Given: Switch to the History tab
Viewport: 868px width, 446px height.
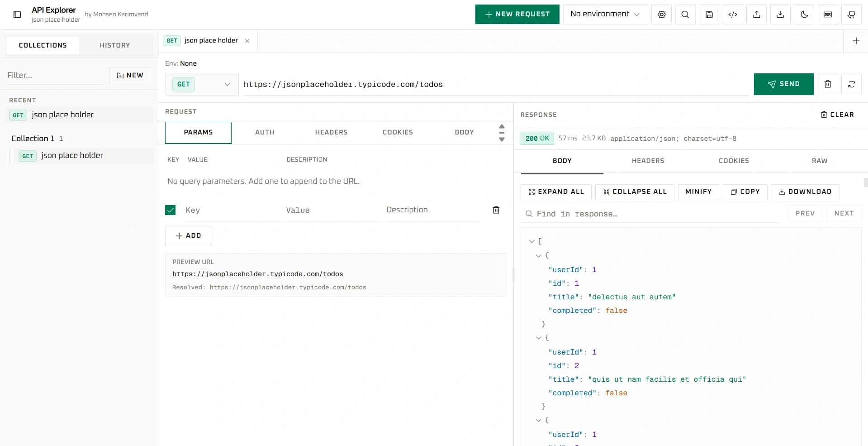Looking at the screenshot, I should pyautogui.click(x=115, y=45).
